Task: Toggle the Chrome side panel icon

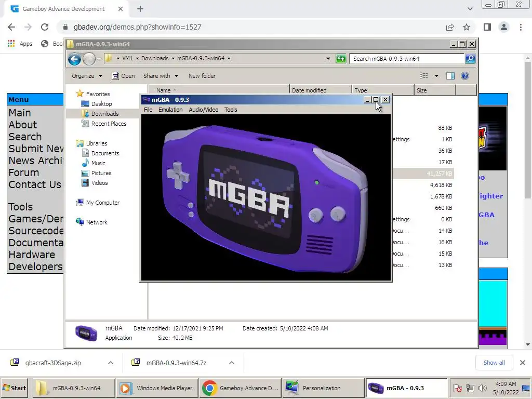Action: (x=487, y=27)
